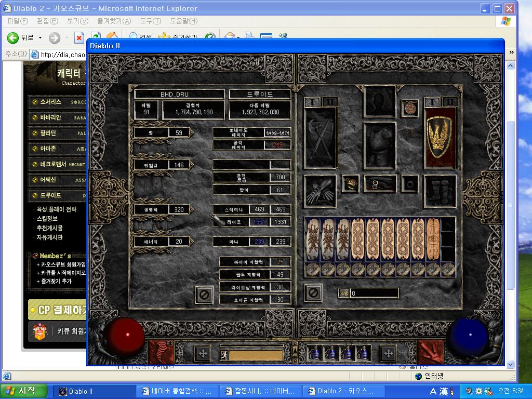Open the 바바리안 class link
The height and width of the screenshot is (399, 532).
[x=58, y=117]
